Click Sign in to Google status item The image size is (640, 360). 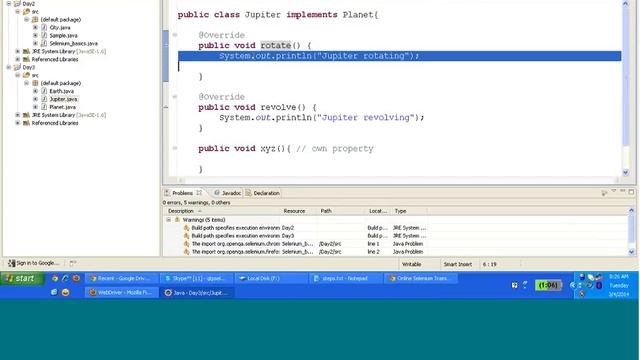point(34,263)
